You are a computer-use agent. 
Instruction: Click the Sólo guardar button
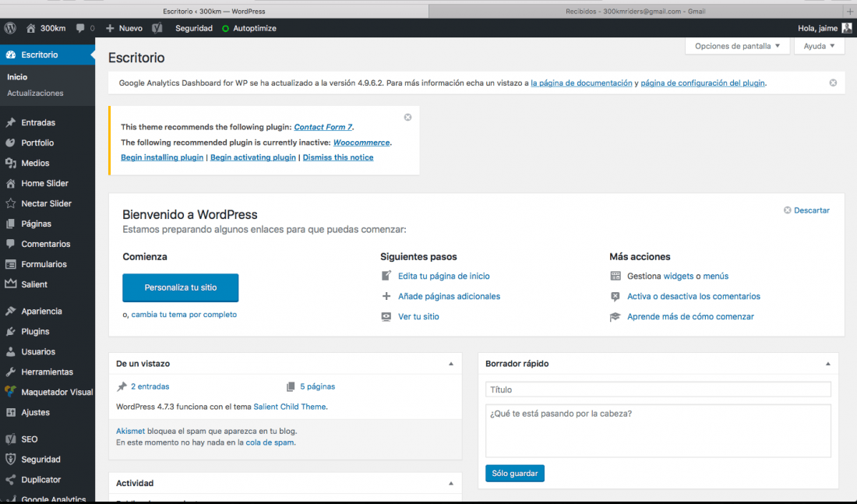(x=514, y=474)
